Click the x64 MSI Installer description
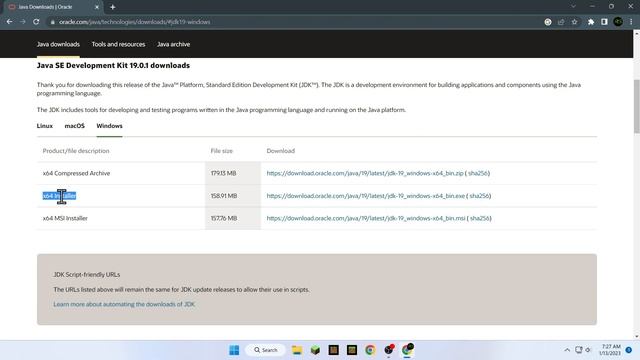 click(65, 218)
